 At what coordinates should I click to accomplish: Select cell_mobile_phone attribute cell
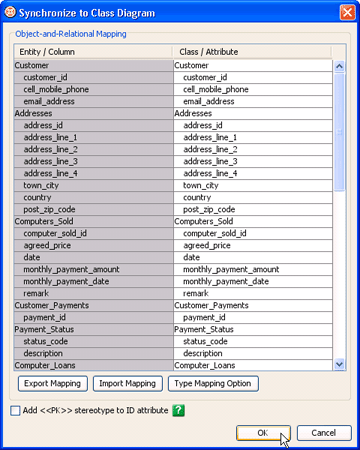coord(253,89)
